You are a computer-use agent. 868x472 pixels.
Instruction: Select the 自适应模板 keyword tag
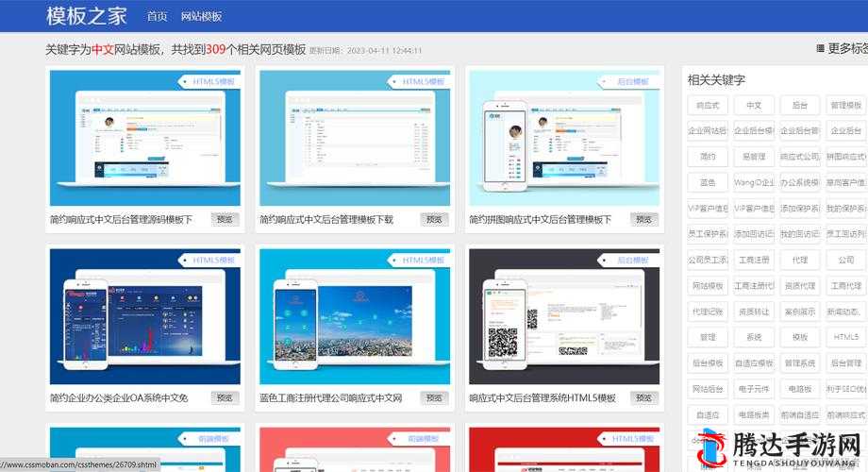(x=754, y=363)
